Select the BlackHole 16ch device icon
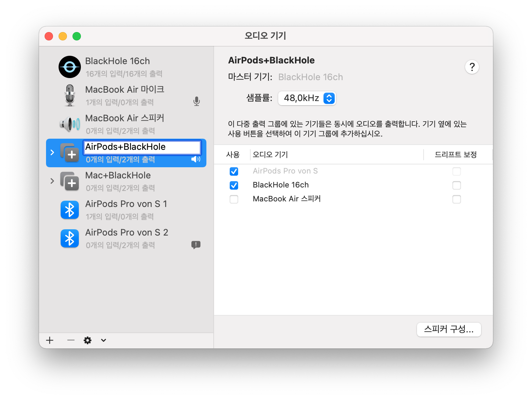This screenshot has height=400, width=532. pyautogui.click(x=70, y=67)
